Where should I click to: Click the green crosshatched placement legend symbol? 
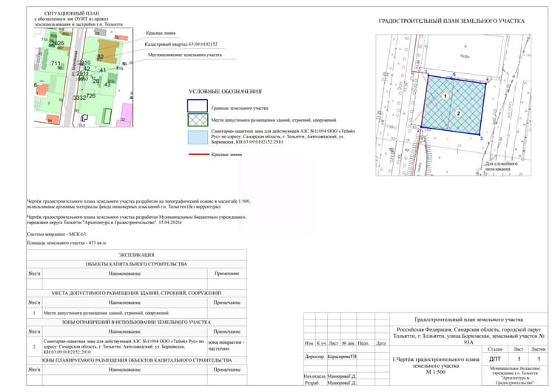point(198,120)
